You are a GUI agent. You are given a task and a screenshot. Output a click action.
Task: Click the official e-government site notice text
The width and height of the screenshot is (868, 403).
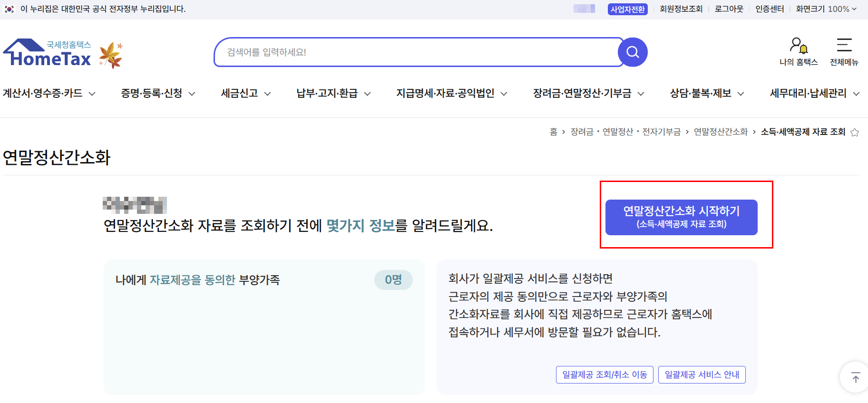coord(103,9)
